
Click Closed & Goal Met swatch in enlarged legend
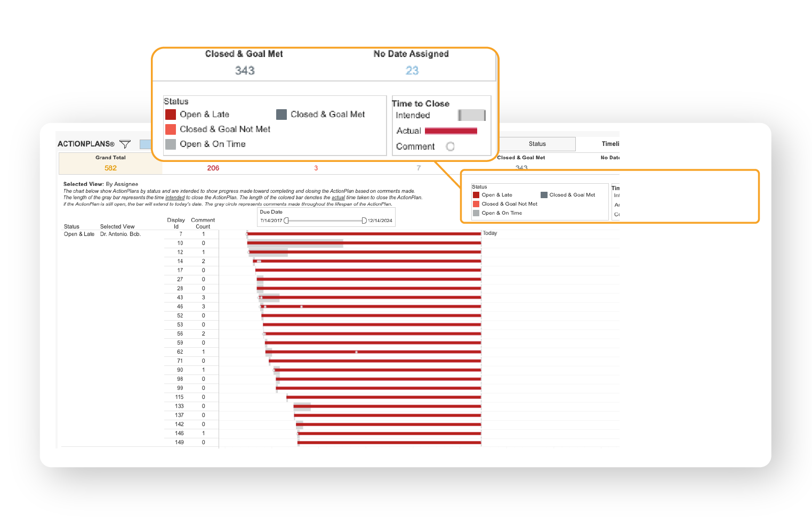click(x=282, y=115)
